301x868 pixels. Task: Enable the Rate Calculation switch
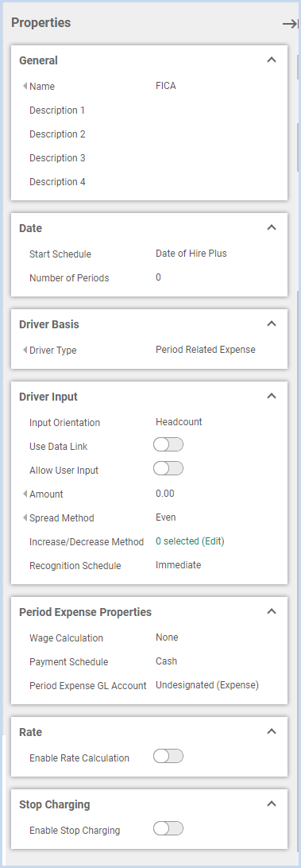point(168,756)
